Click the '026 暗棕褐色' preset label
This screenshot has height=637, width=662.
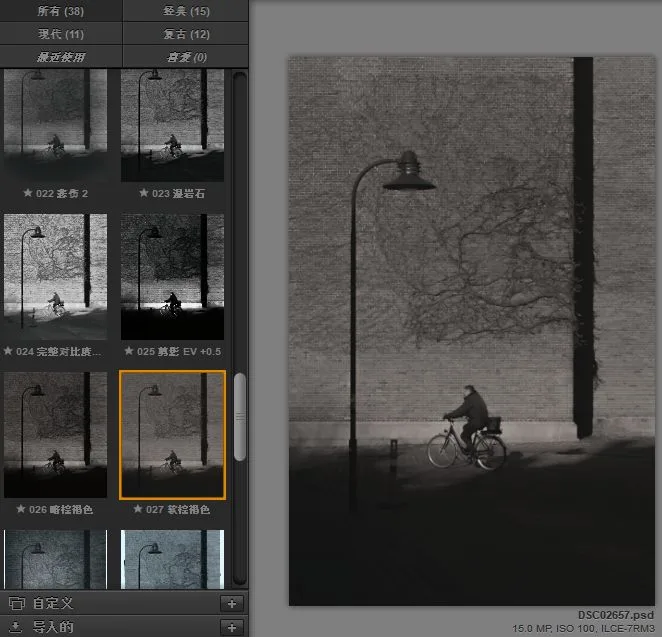click(61, 509)
